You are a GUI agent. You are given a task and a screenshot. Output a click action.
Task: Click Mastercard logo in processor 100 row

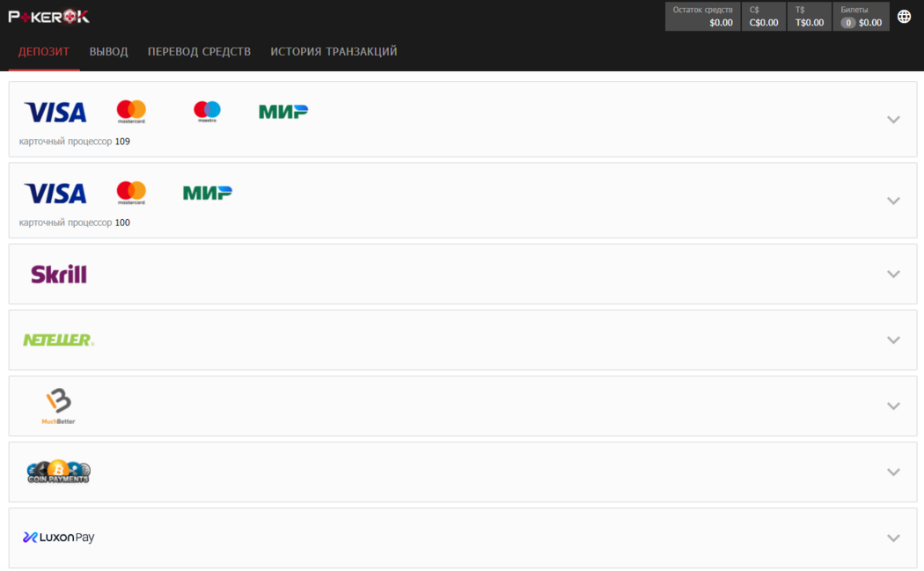coord(131,193)
